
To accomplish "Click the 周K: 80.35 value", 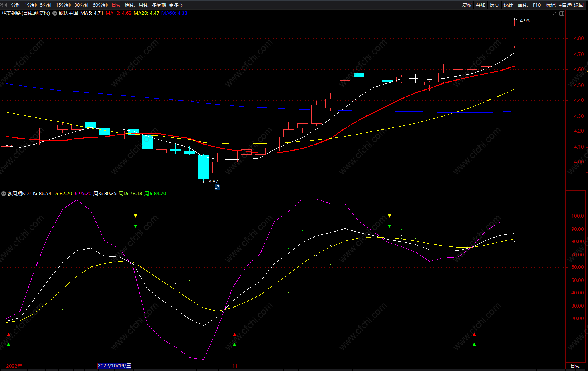I will pyautogui.click(x=105, y=194).
